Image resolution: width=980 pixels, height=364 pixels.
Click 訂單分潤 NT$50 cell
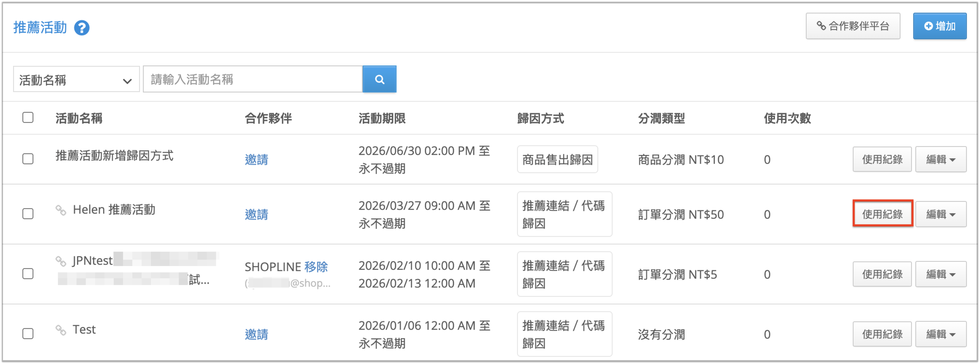pyautogui.click(x=681, y=214)
